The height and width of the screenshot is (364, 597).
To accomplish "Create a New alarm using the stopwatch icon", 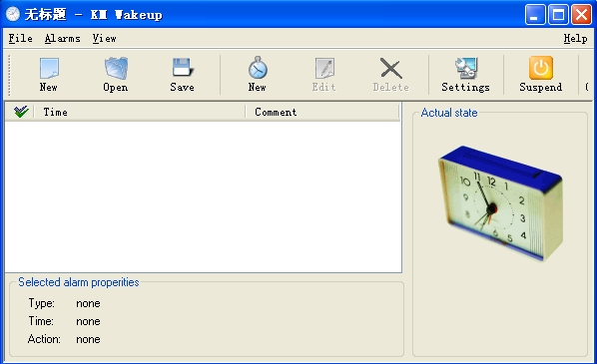I will 258,68.
